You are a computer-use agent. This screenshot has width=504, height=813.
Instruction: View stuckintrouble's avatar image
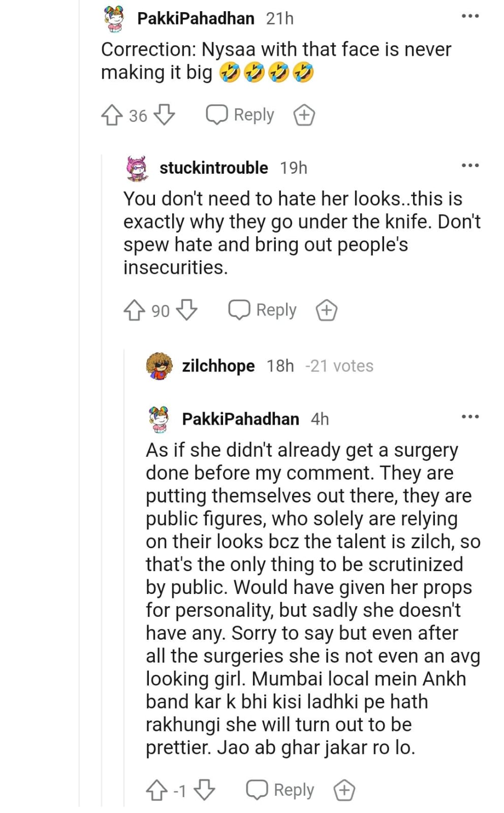(x=137, y=168)
